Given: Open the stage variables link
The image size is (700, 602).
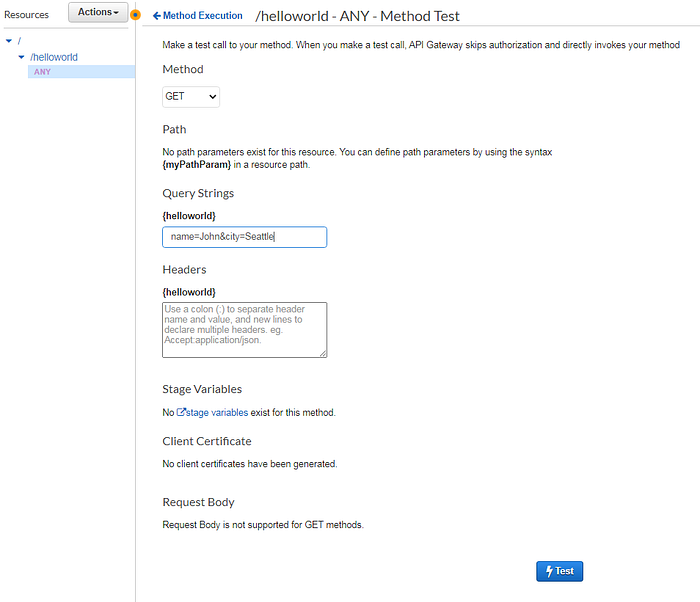Looking at the screenshot, I should point(212,412).
